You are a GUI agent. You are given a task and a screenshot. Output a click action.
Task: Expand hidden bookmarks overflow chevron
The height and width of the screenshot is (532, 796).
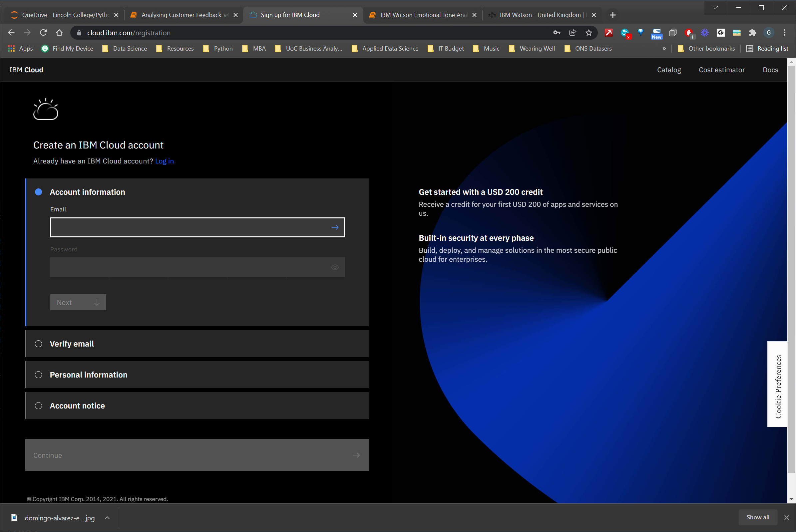664,49
